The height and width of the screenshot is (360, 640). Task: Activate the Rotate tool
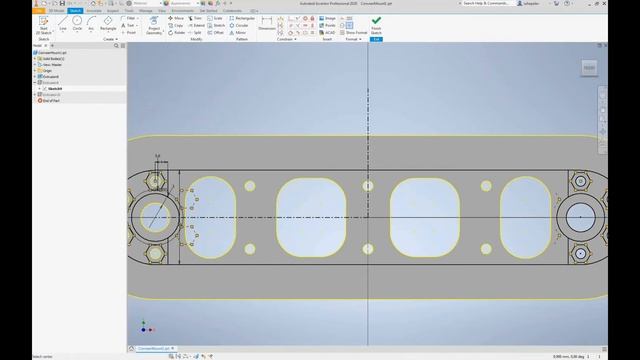(176, 32)
